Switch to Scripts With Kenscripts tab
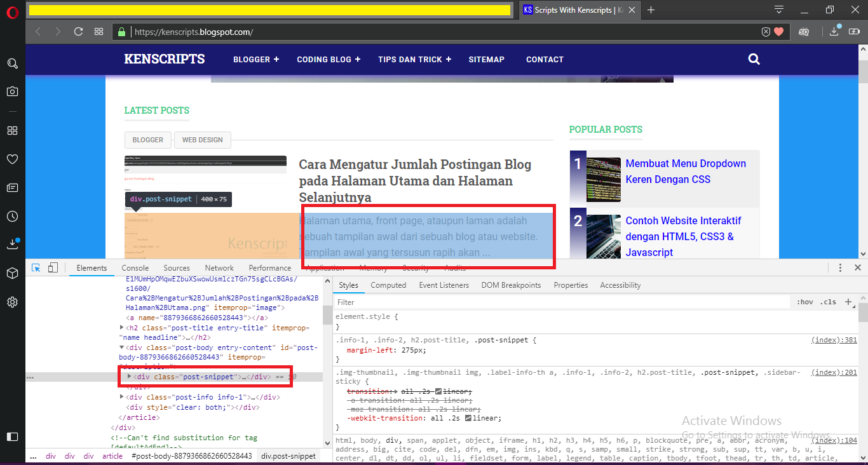 tap(580, 10)
